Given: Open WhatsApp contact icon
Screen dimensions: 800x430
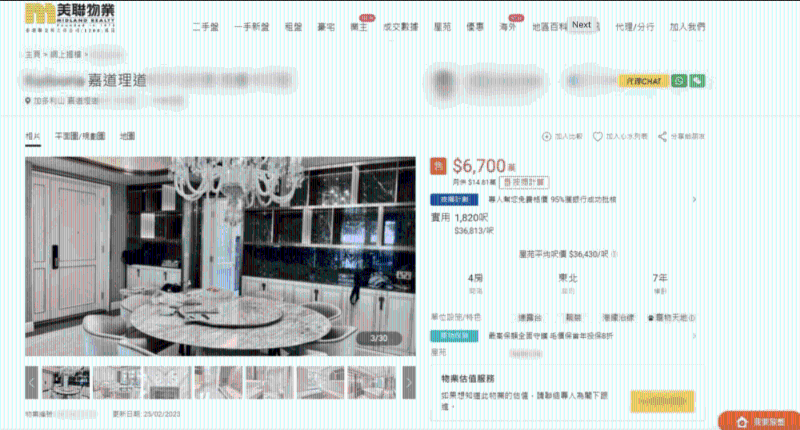Looking at the screenshot, I should [x=679, y=80].
